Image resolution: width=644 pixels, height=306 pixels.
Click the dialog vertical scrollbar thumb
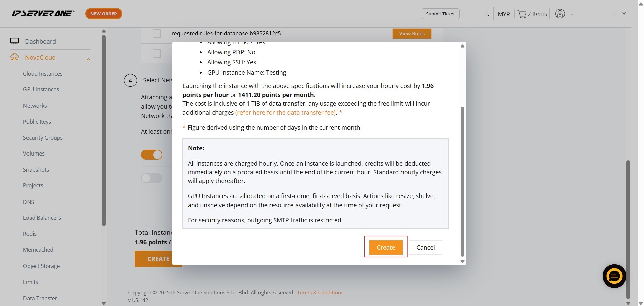click(462, 181)
